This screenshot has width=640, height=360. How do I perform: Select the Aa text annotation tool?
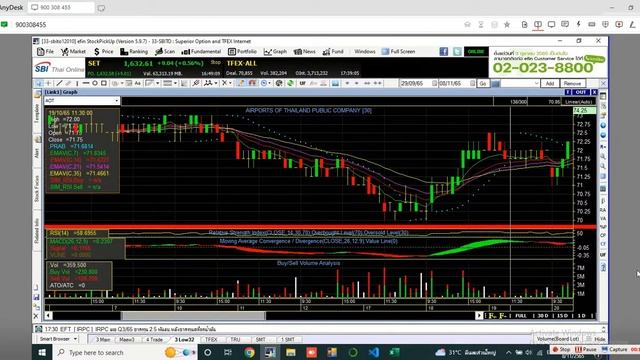point(138,83)
